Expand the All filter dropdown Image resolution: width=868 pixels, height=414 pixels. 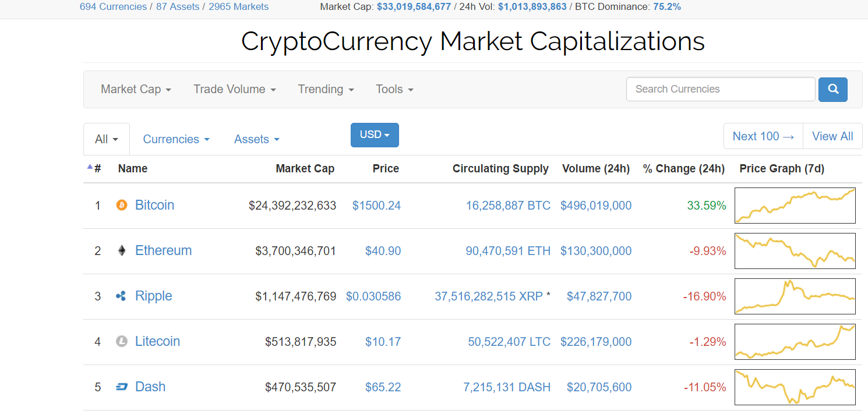105,139
